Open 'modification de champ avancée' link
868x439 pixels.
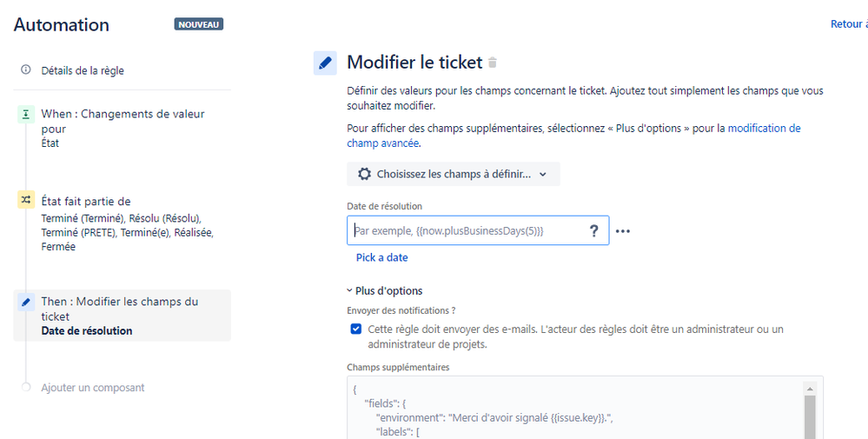[573, 136]
